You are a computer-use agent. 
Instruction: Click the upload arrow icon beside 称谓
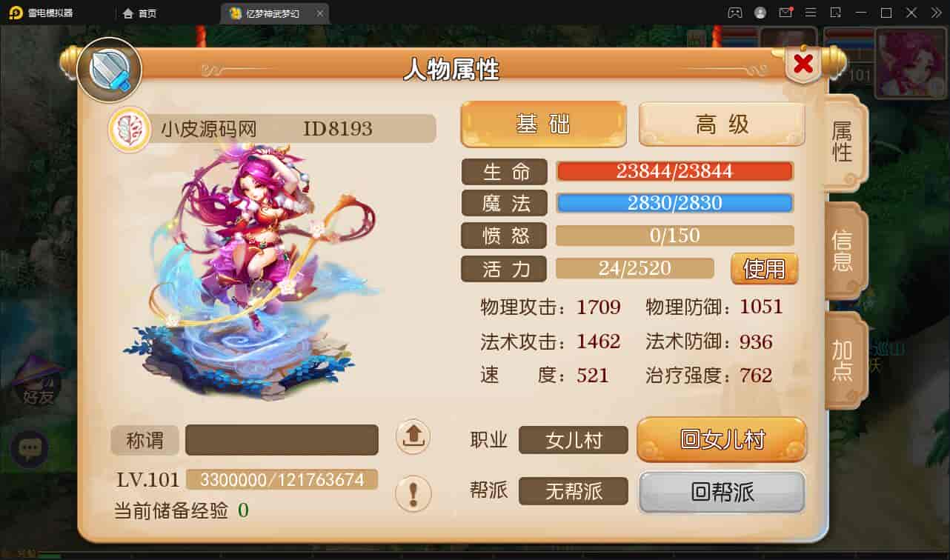pyautogui.click(x=413, y=437)
